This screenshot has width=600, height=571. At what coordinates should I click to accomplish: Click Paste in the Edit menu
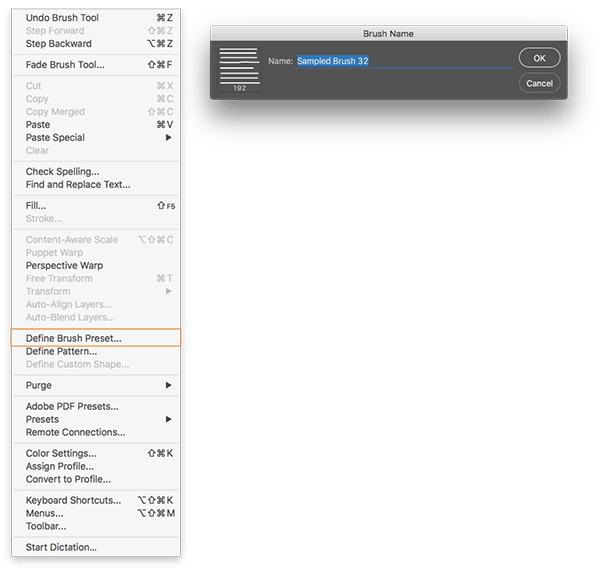[96, 125]
